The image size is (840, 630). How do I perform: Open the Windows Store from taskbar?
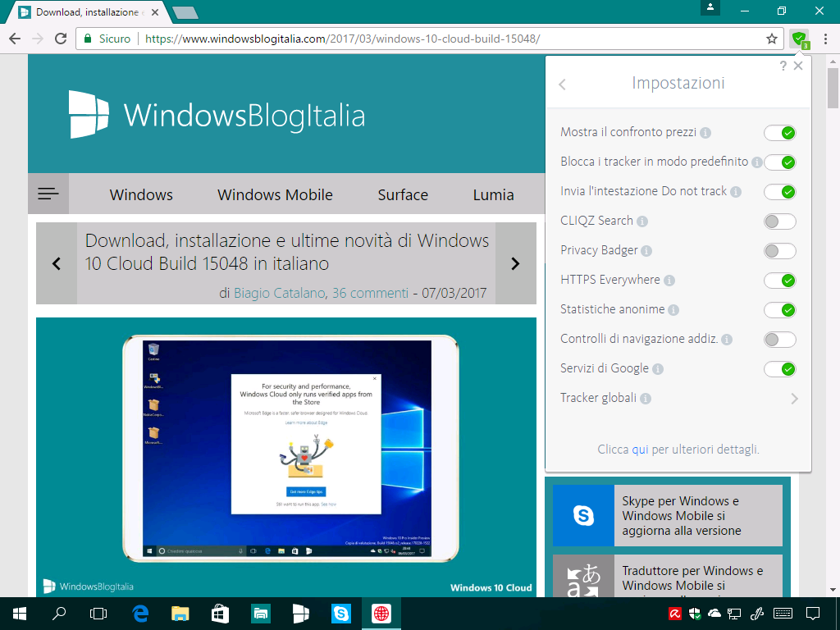pyautogui.click(x=220, y=614)
